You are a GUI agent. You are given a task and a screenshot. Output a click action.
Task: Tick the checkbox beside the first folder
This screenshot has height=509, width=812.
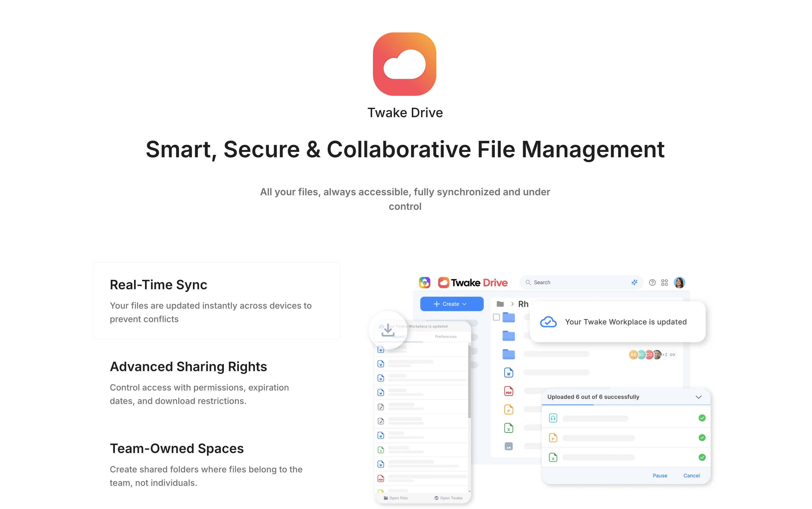[x=496, y=317]
